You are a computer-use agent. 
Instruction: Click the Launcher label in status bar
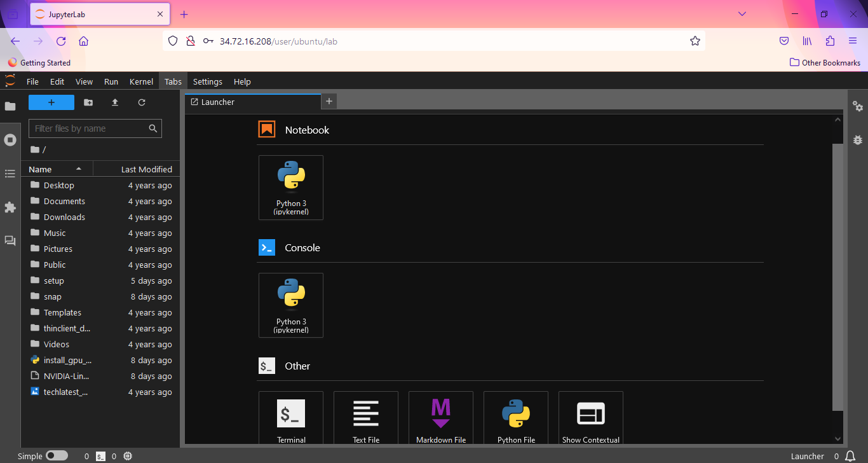pyautogui.click(x=807, y=456)
